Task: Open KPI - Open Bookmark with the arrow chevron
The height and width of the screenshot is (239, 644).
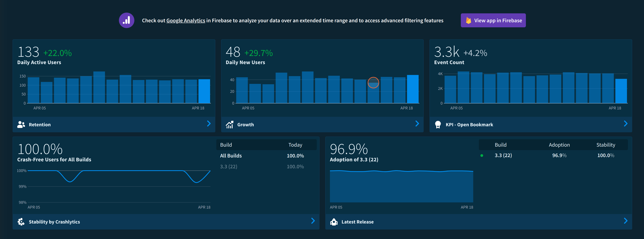Action: pos(626,124)
